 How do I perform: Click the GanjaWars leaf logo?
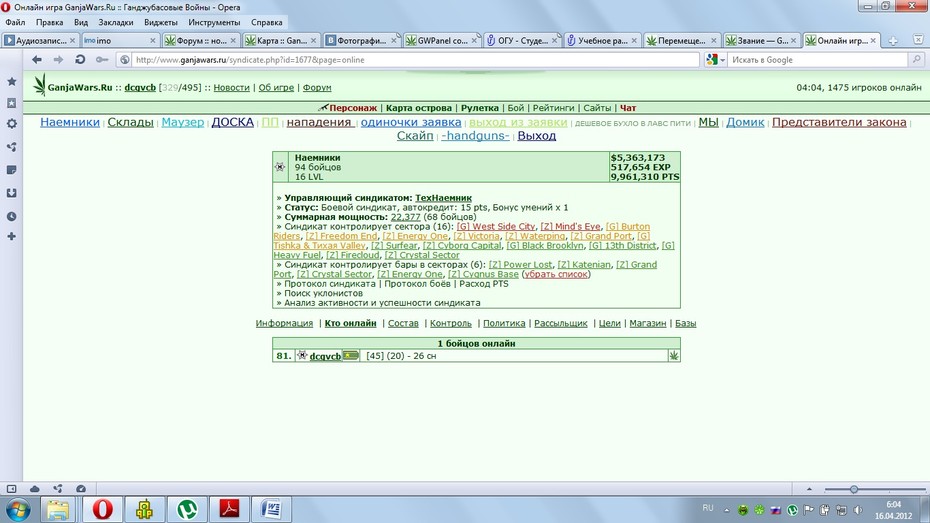[40, 85]
